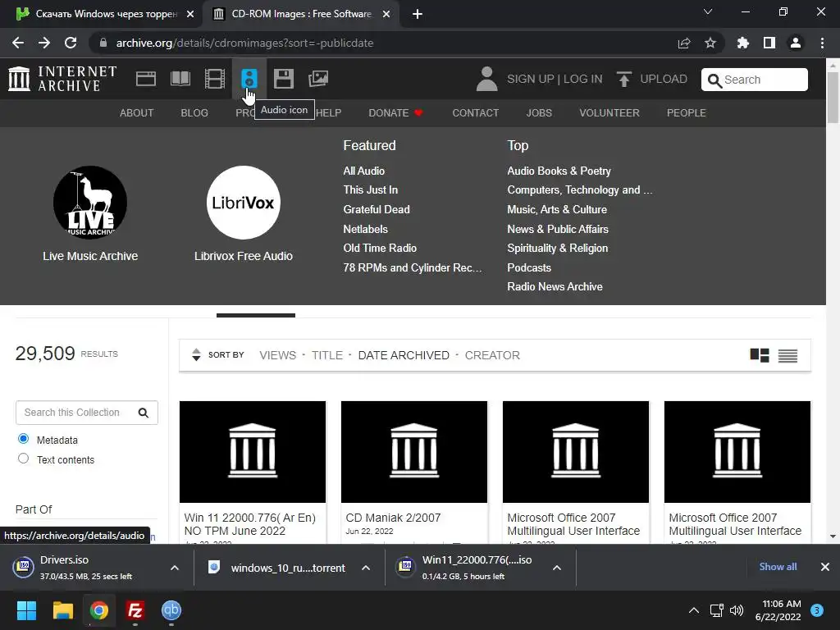
Task: Open ABOUT menu item
Action: (137, 113)
